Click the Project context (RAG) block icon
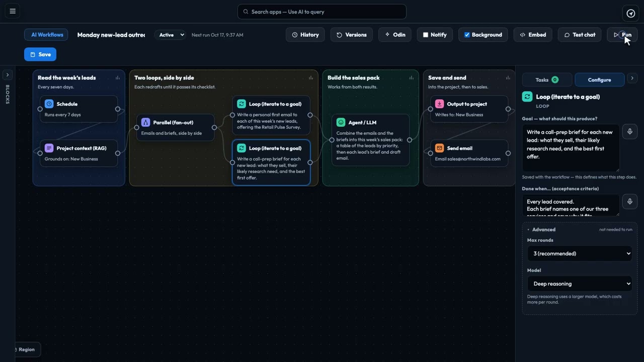 (x=49, y=148)
